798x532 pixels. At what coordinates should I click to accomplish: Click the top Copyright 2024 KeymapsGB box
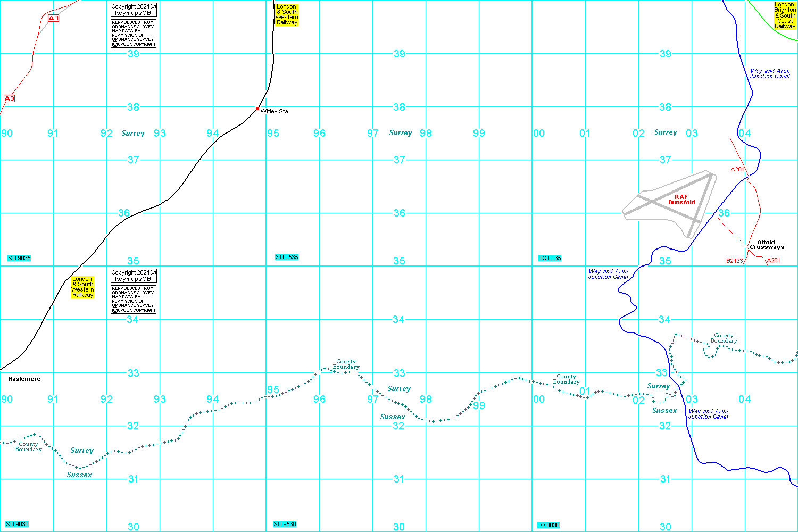click(x=134, y=10)
